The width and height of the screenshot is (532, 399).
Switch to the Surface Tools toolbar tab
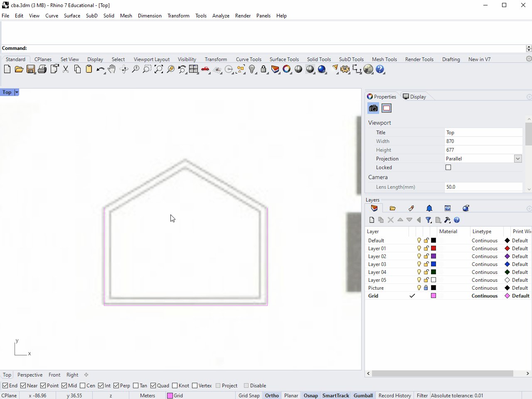(284, 59)
